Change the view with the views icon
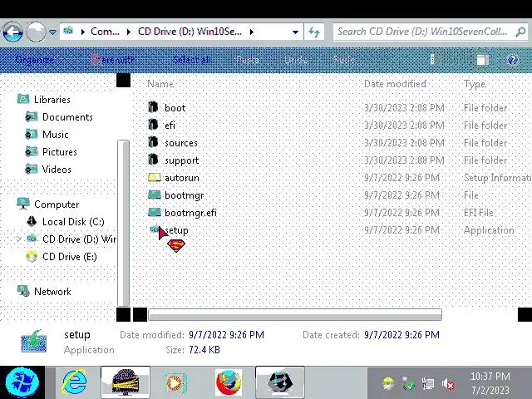This screenshot has height=399, width=532. coord(432,60)
